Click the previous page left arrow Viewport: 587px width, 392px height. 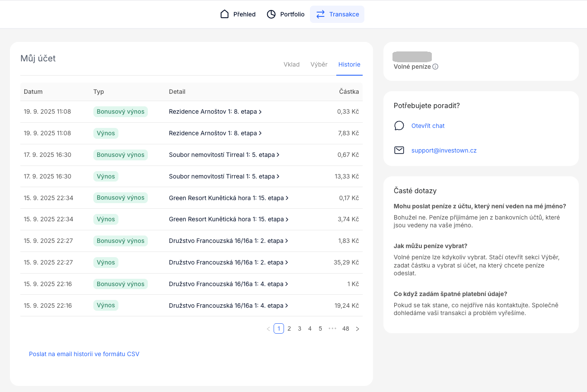tap(268, 329)
